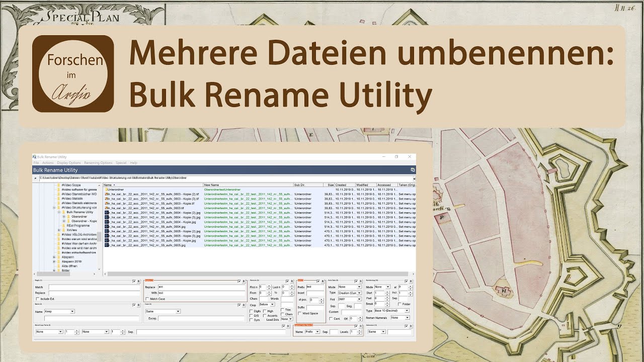Tick the Folder checkbox in Numbering panel
This screenshot has height=362, width=644.
[400, 304]
